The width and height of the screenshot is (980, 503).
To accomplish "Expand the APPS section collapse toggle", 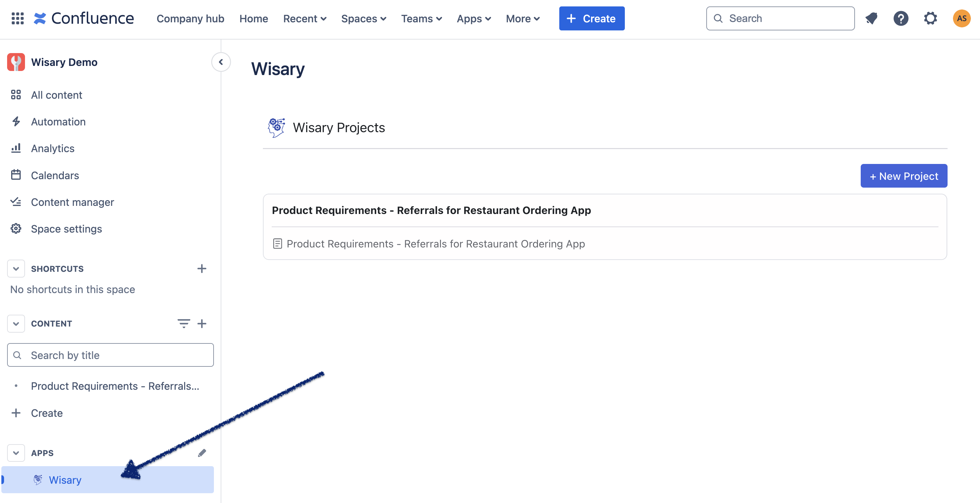I will point(17,453).
